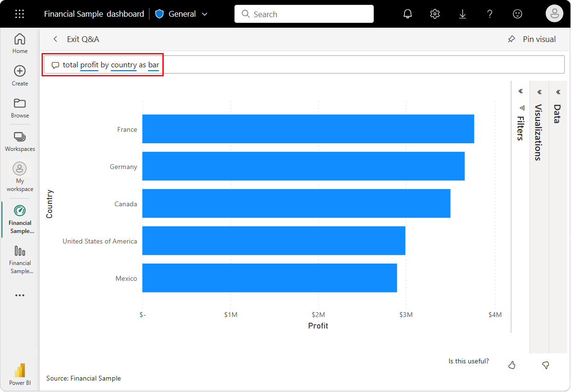Click Pin visual button
The width and height of the screenshot is (571, 392).
(532, 39)
